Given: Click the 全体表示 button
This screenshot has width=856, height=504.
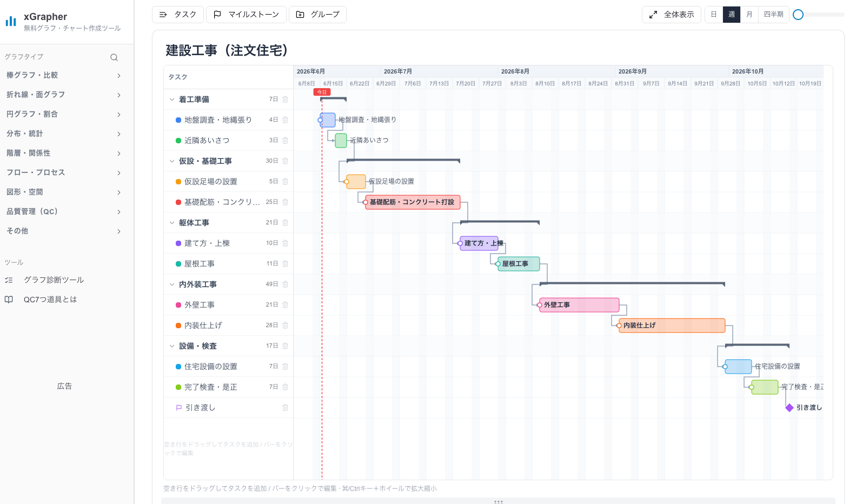Looking at the screenshot, I should tap(672, 15).
